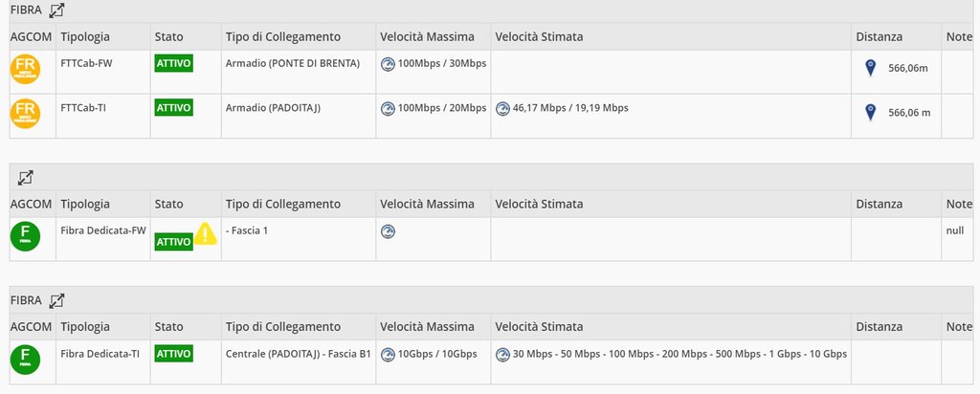Image resolution: width=980 pixels, height=394 pixels.
Task: Click the yellow warning triangle beside ATTIVO
Action: pos(206,234)
